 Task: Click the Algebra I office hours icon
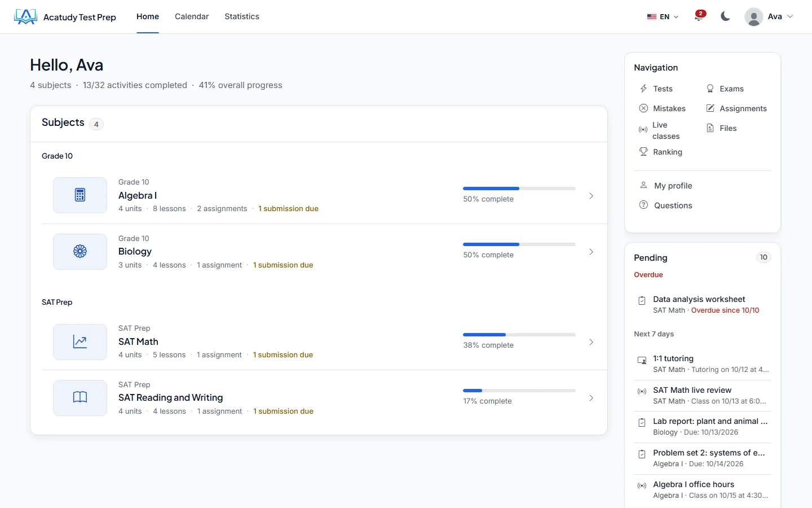[642, 485]
